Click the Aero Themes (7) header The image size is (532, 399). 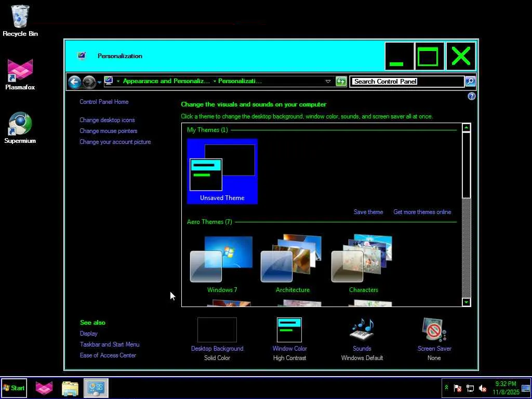coord(209,222)
